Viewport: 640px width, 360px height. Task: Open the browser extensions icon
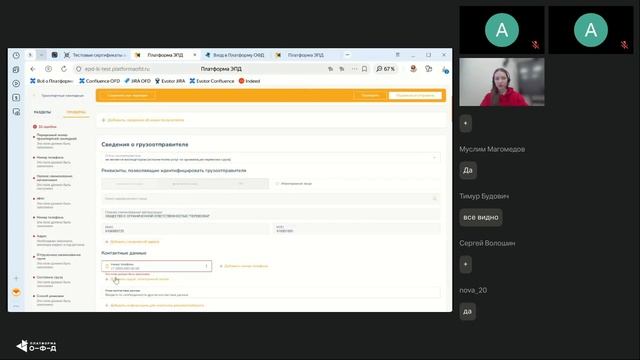pos(428,69)
